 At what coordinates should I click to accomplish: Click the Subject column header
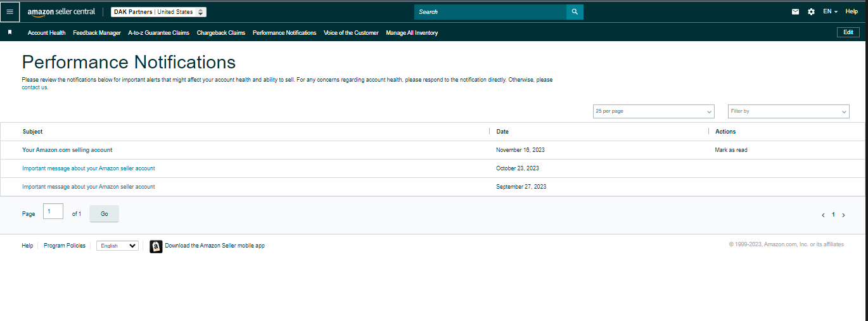click(x=32, y=132)
